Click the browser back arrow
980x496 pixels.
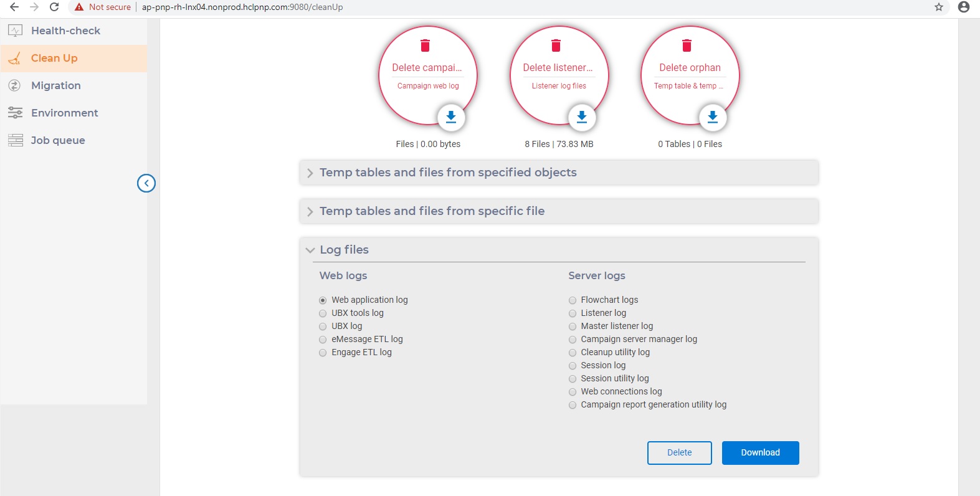(14, 7)
